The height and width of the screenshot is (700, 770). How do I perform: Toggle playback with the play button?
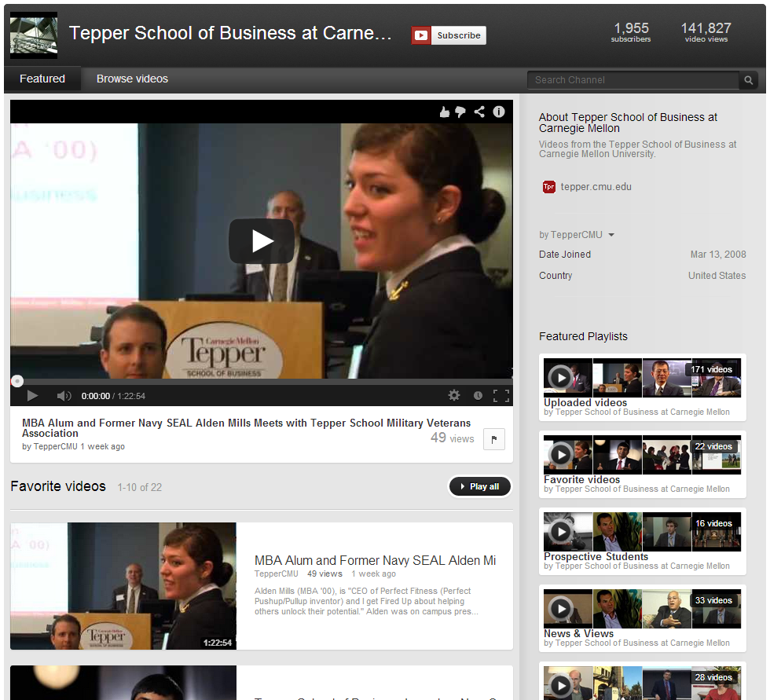(x=32, y=395)
